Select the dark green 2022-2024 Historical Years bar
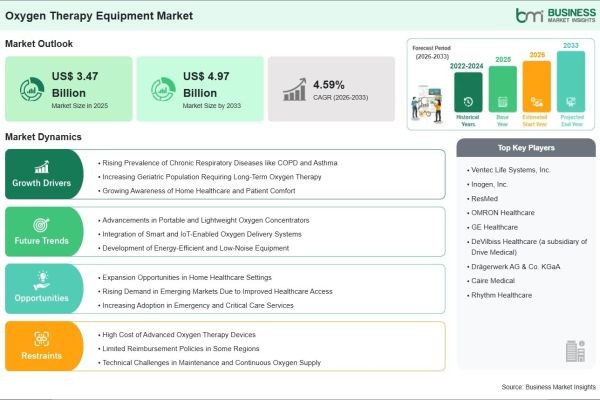The height and width of the screenshot is (400, 600). [x=468, y=92]
